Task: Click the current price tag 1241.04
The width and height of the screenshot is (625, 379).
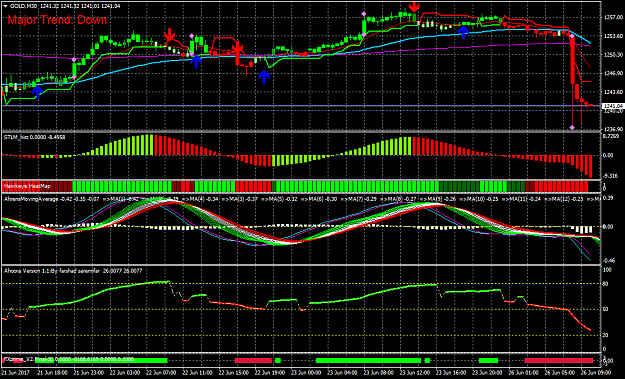Action: 612,106
